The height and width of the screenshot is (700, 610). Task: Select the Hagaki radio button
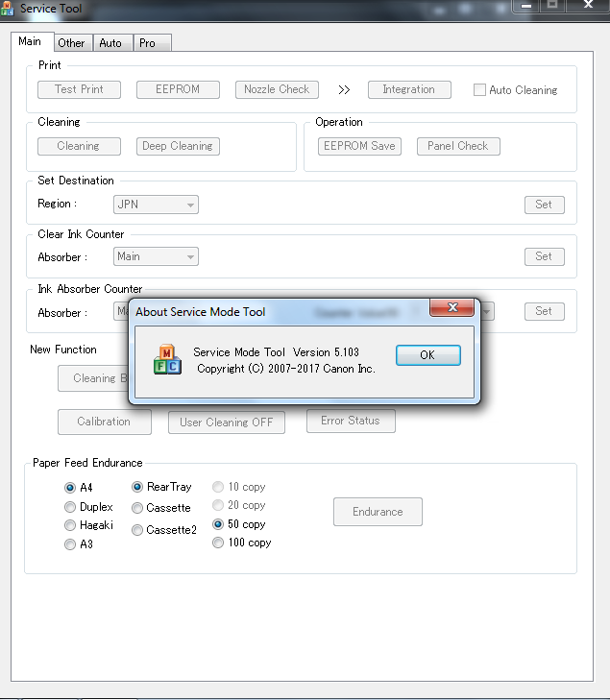click(x=70, y=525)
